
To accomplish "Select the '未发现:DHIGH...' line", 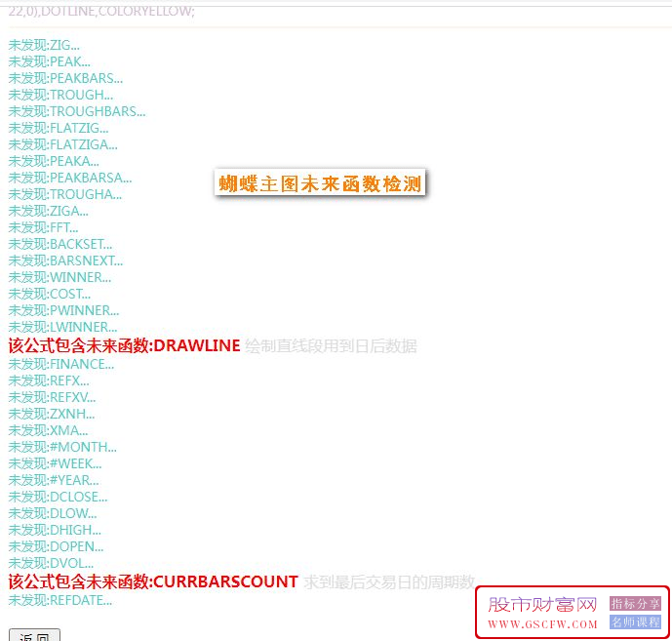I will tap(55, 531).
